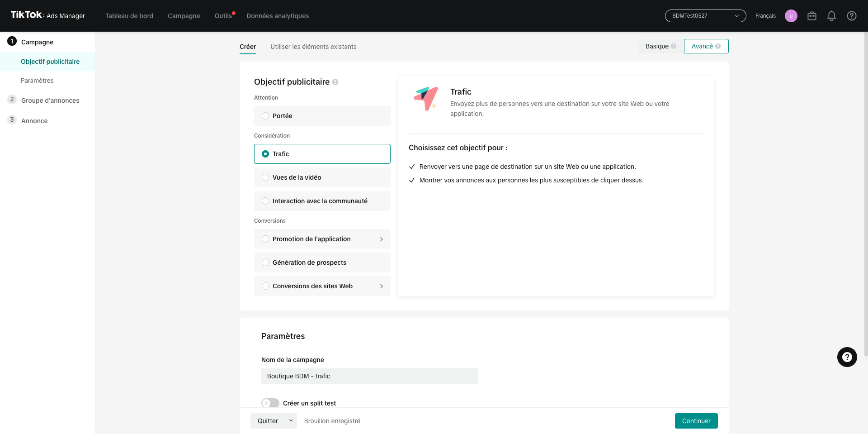Image resolution: width=868 pixels, height=434 pixels.
Task: Open the floating black help bubble
Action: click(x=847, y=357)
